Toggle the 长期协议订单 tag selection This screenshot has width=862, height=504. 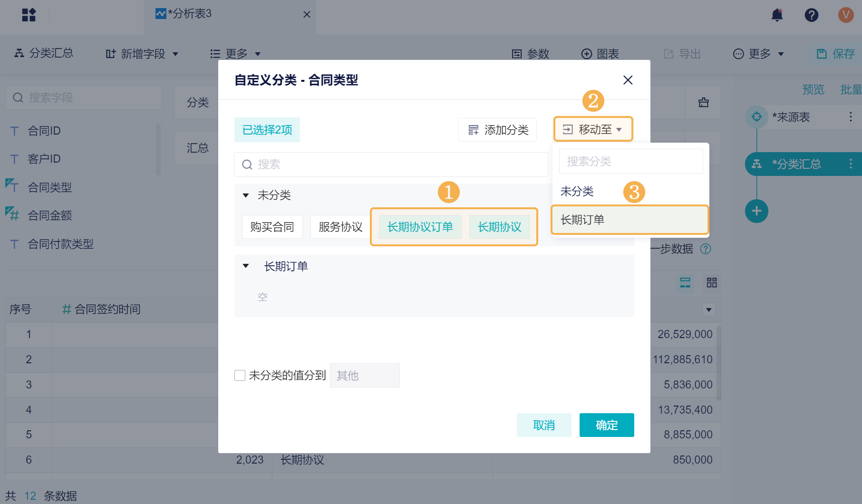point(420,227)
